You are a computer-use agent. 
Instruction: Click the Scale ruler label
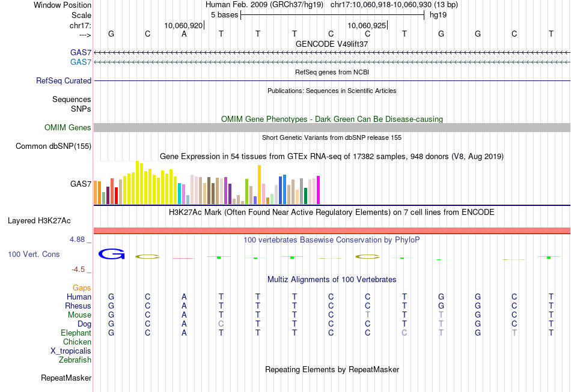click(82, 15)
